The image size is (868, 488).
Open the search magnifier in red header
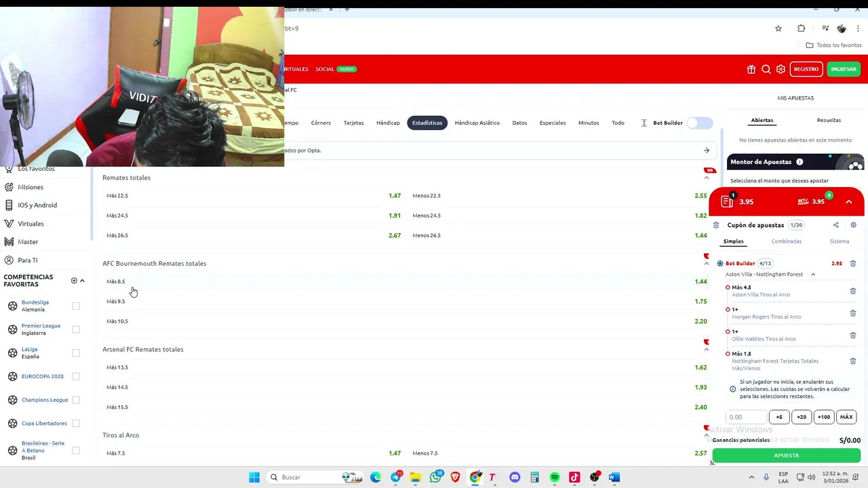(766, 69)
